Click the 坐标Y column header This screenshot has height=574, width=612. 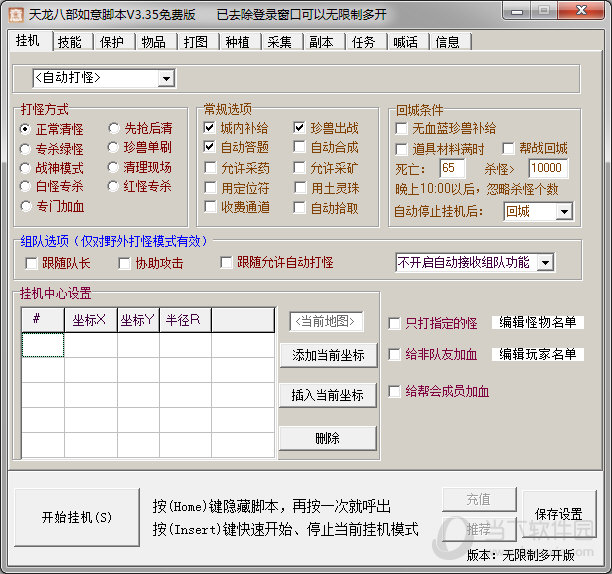(138, 320)
